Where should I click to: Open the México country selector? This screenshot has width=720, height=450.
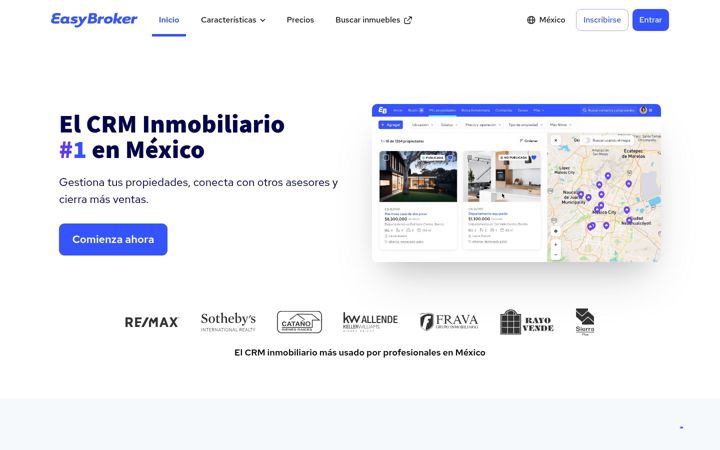(x=546, y=20)
